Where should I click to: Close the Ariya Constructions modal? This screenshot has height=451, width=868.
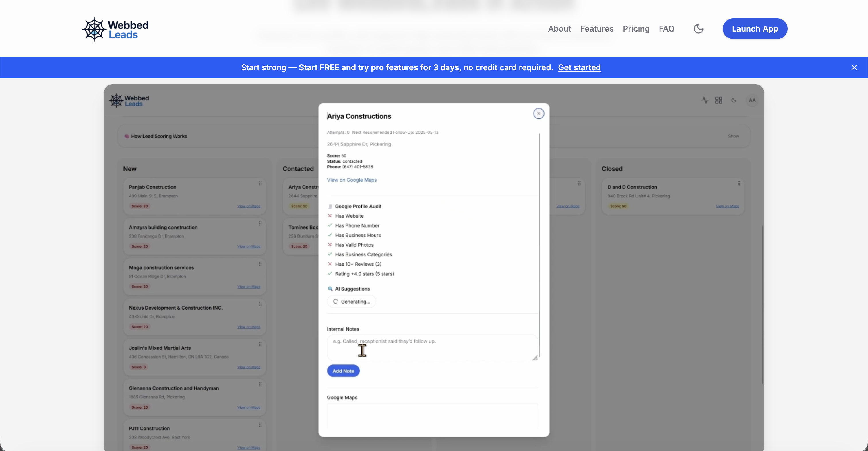tap(538, 114)
